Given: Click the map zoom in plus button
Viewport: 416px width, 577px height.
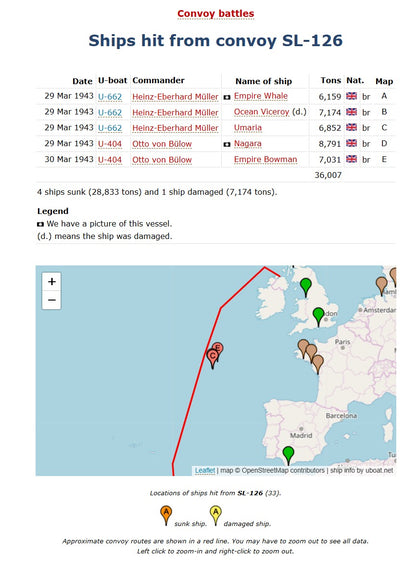Looking at the screenshot, I should (52, 282).
